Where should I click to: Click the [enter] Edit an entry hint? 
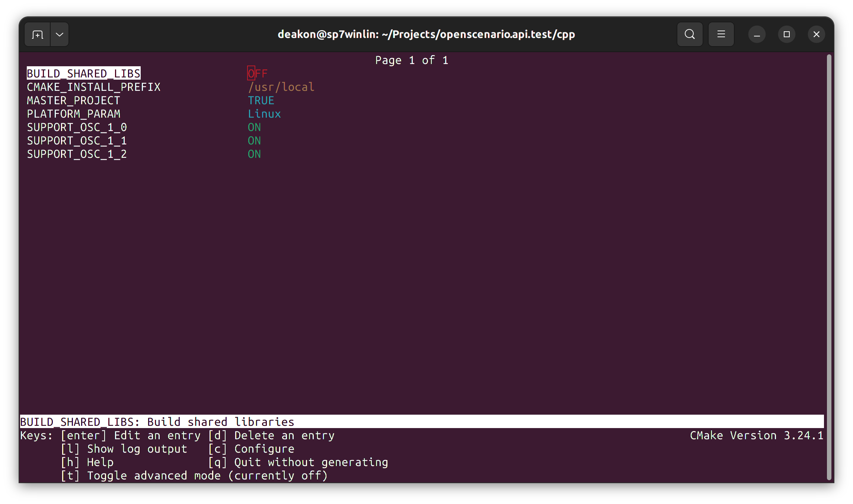click(131, 435)
